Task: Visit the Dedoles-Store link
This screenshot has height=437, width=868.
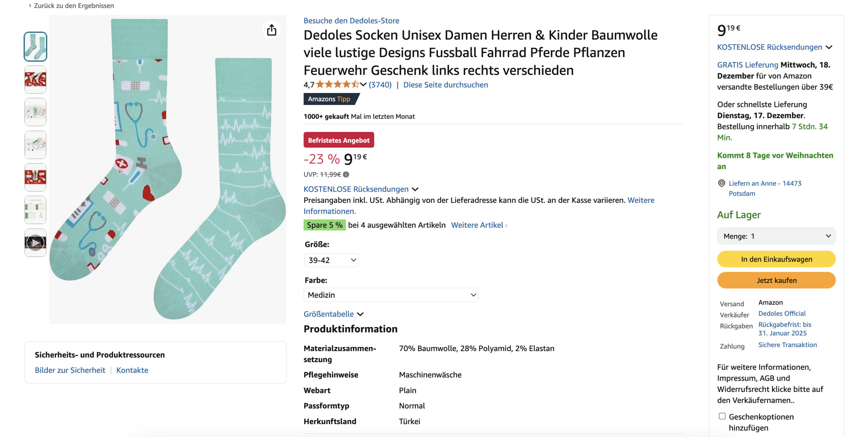Action: tap(351, 20)
